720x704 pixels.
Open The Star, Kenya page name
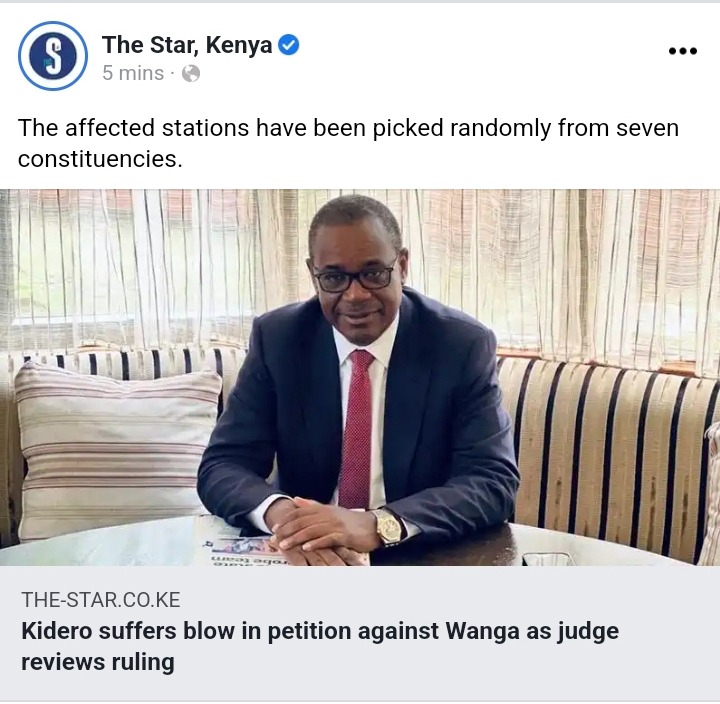(x=187, y=45)
